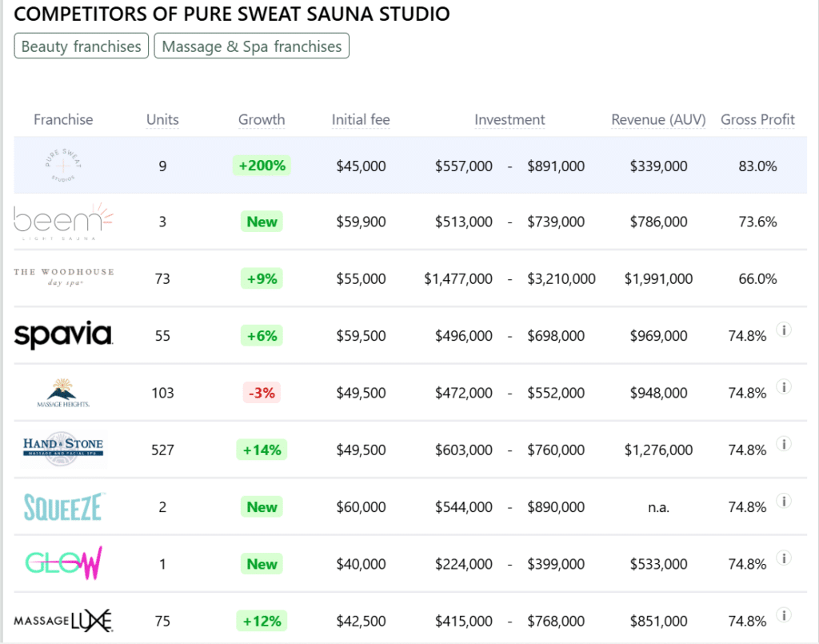Sort by the Units column header
Screen dimensions: 819x644
(162, 120)
